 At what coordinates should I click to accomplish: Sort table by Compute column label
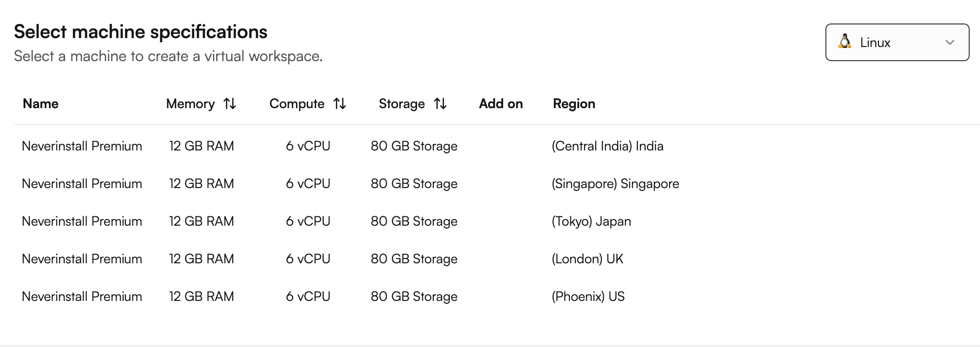tap(296, 104)
